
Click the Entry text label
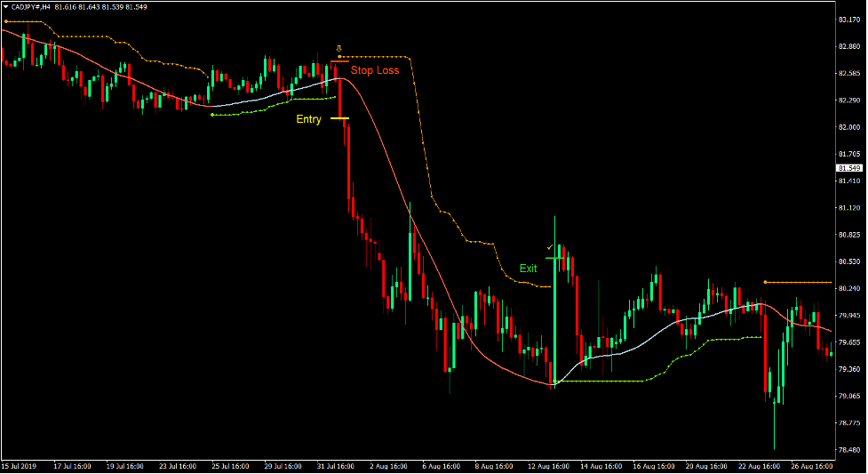point(308,119)
